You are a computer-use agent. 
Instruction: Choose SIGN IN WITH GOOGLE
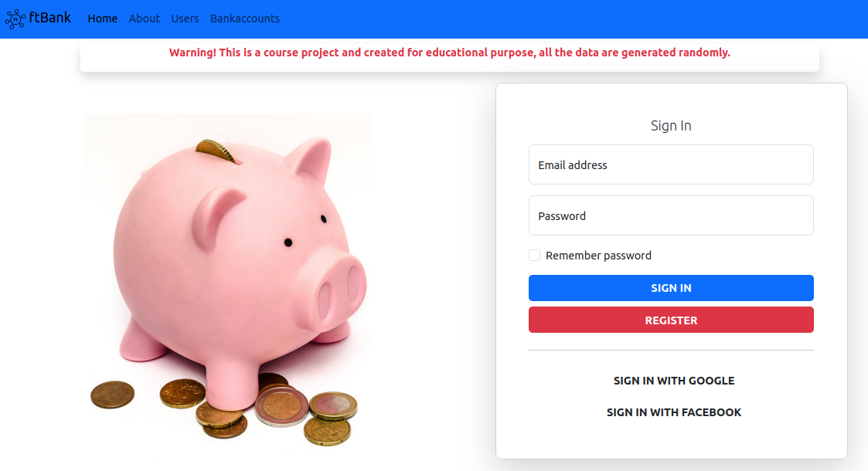674,381
